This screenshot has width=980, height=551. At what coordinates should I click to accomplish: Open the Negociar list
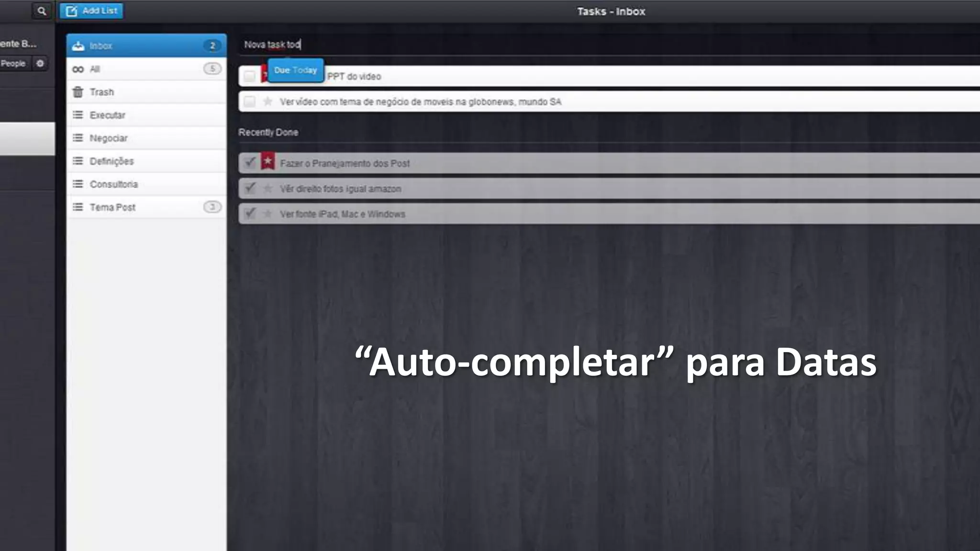coord(146,138)
